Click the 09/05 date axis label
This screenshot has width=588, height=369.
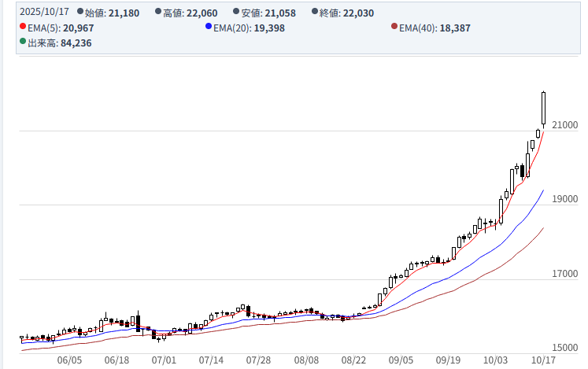pyautogui.click(x=401, y=360)
